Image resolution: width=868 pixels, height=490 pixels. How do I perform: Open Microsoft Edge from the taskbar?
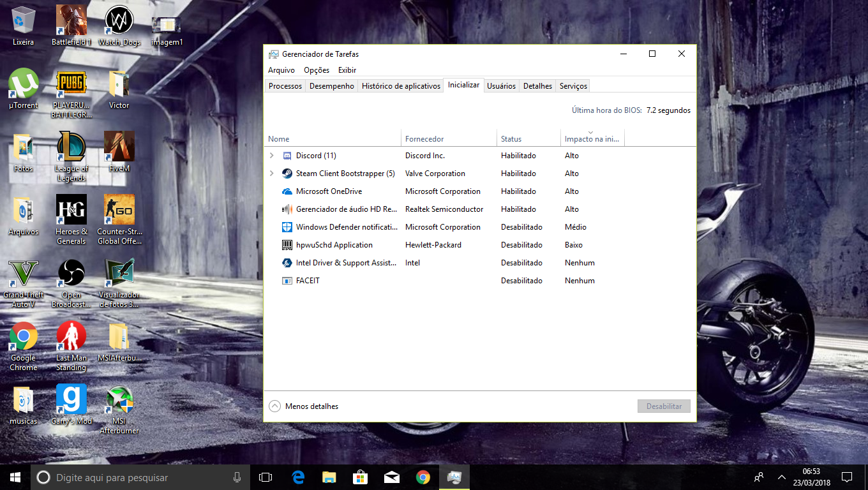pos(297,477)
